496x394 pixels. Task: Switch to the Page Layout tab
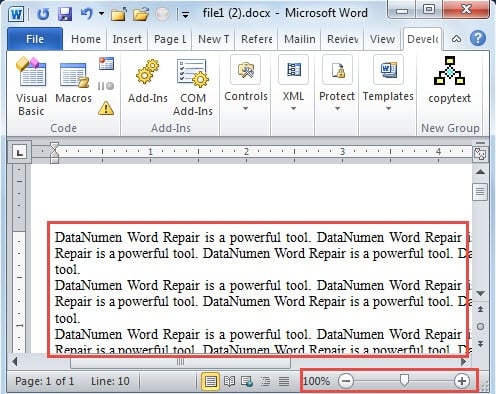pos(170,39)
